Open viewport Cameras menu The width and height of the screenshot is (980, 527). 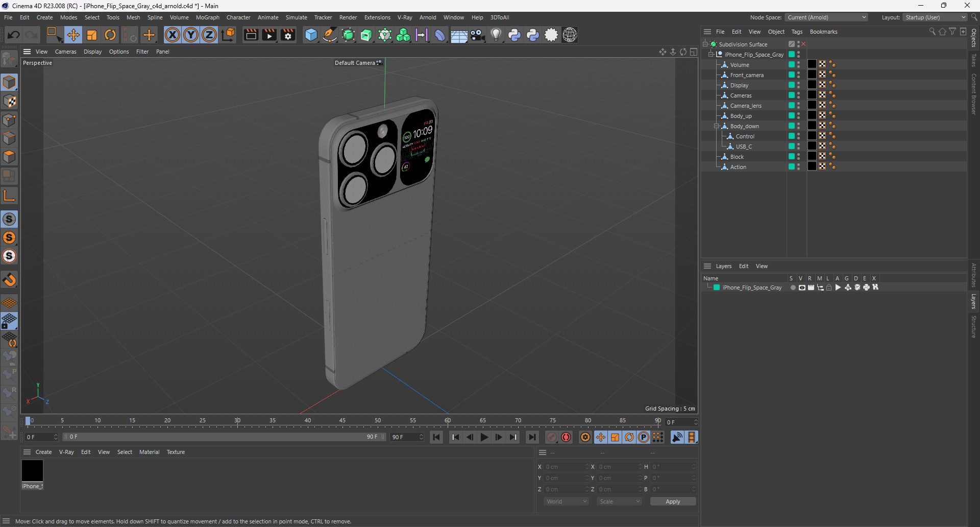[65, 52]
